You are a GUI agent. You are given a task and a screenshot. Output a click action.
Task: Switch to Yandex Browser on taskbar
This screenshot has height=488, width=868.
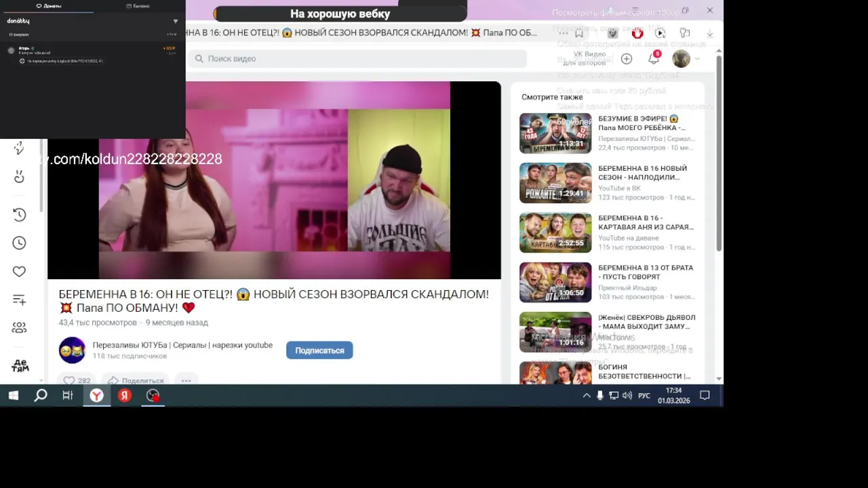point(96,395)
